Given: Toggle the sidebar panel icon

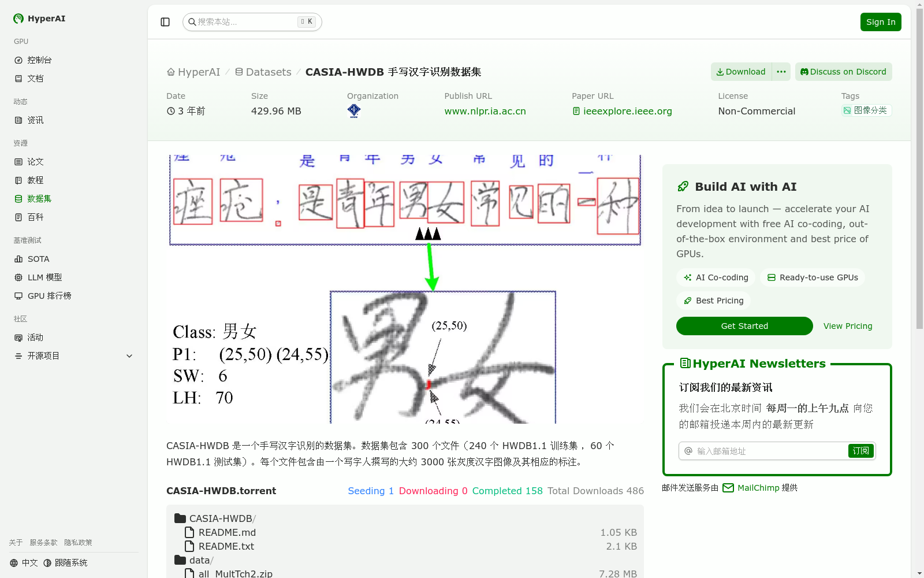Looking at the screenshot, I should click(x=165, y=22).
